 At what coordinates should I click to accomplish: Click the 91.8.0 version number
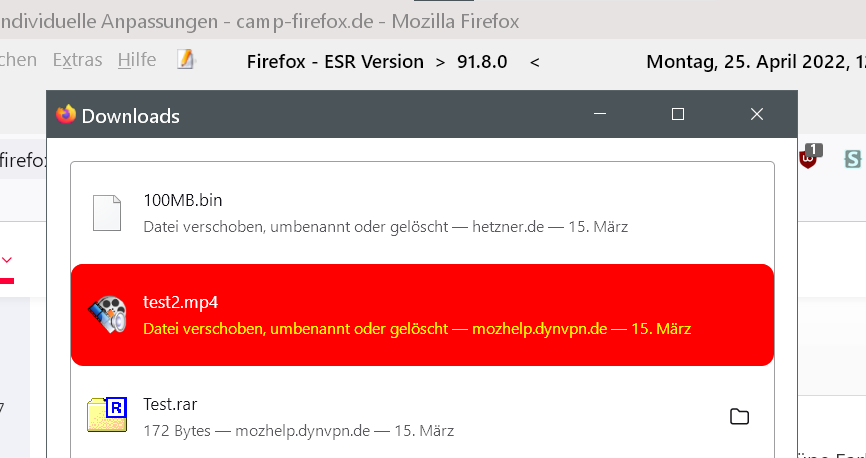pos(483,62)
